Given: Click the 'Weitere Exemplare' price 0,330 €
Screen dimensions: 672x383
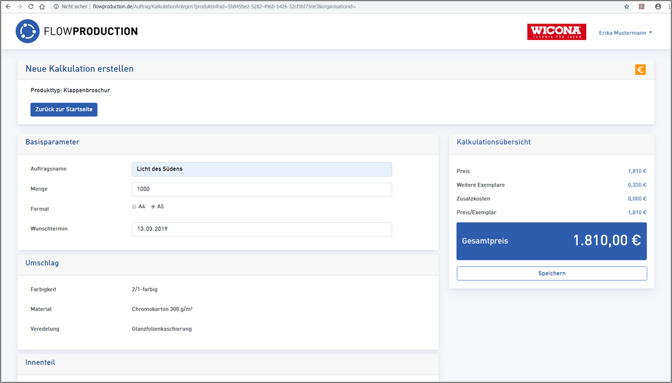Looking at the screenshot, I should pyautogui.click(x=637, y=185).
